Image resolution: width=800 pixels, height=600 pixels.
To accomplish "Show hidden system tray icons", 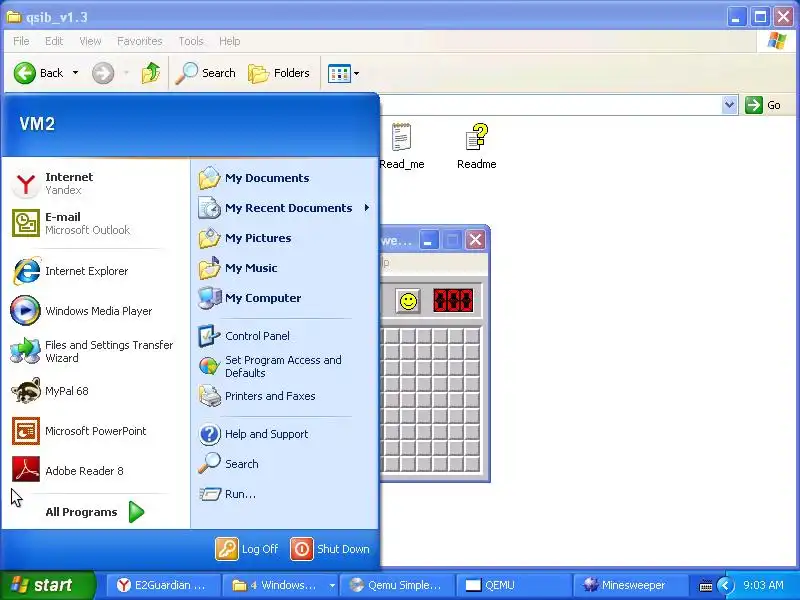I will [725, 585].
